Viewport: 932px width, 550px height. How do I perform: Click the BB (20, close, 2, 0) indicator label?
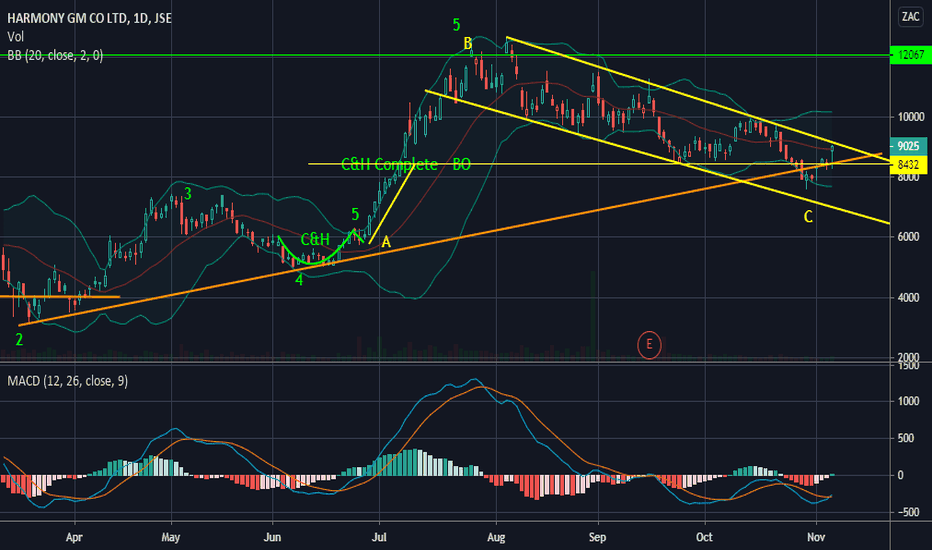pyautogui.click(x=55, y=55)
